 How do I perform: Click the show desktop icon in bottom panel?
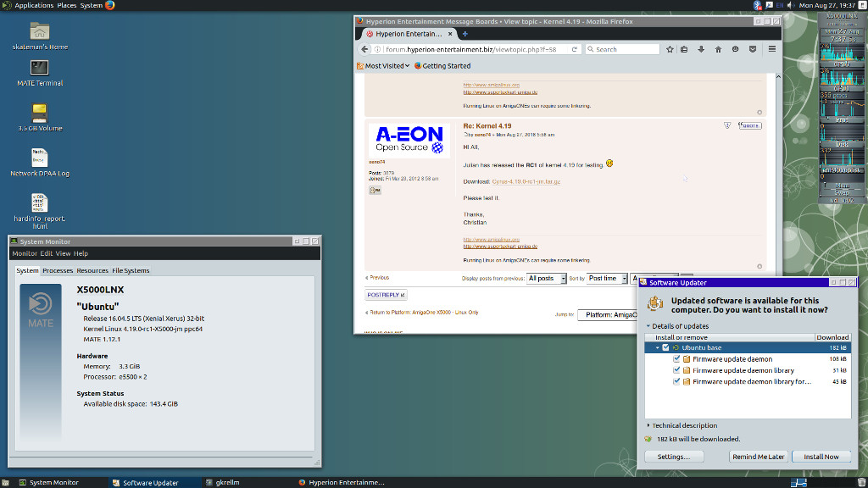click(6, 482)
